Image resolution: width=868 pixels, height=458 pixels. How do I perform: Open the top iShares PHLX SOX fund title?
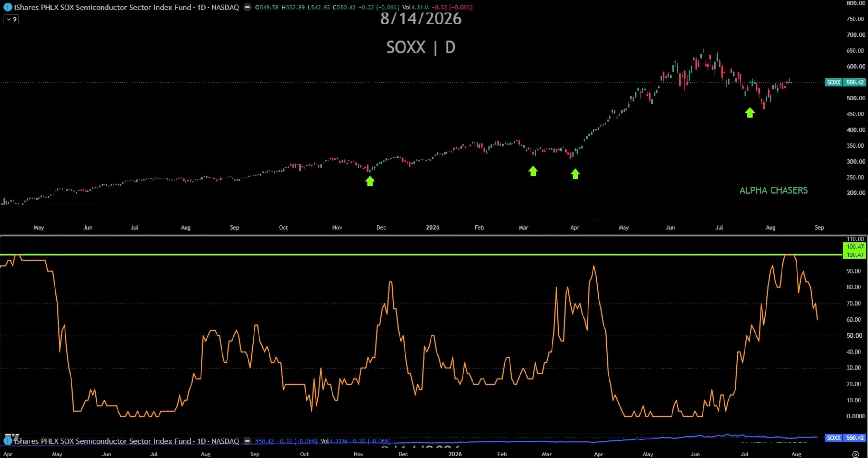pos(127,7)
